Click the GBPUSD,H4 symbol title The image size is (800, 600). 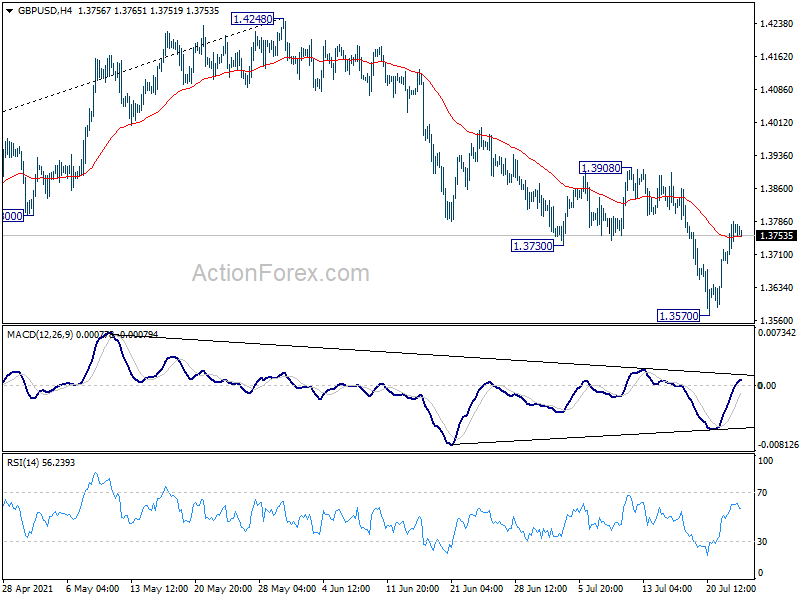point(44,10)
